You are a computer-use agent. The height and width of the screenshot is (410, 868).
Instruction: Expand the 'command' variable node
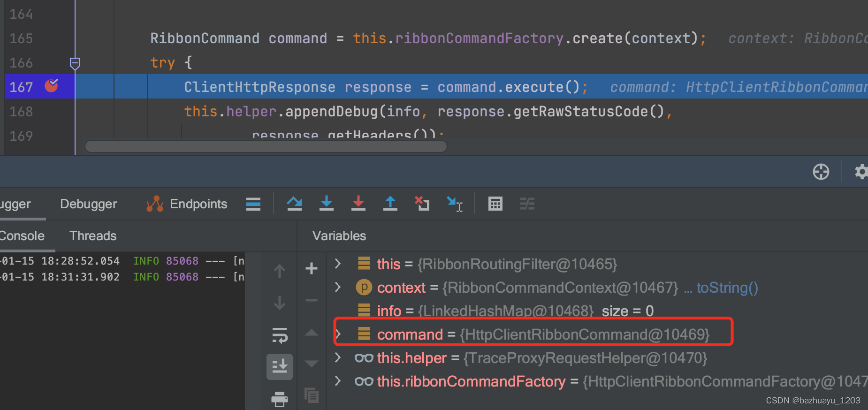(338, 334)
